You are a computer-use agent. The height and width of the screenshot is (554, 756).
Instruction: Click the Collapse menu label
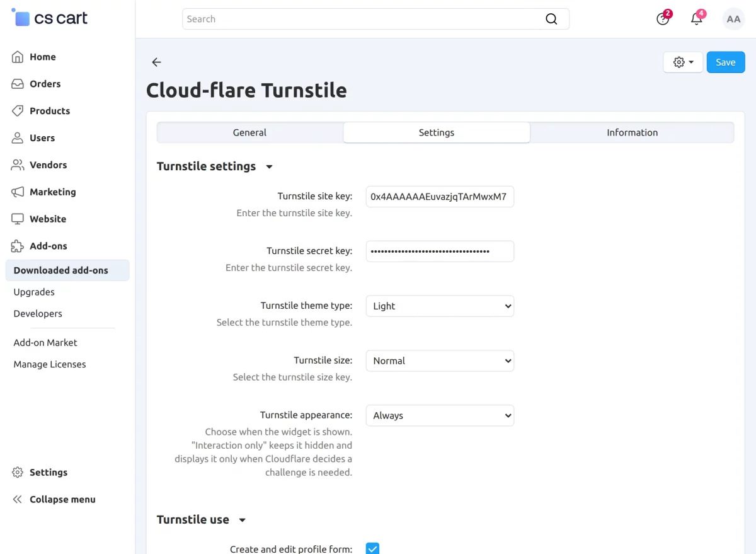[62, 500]
